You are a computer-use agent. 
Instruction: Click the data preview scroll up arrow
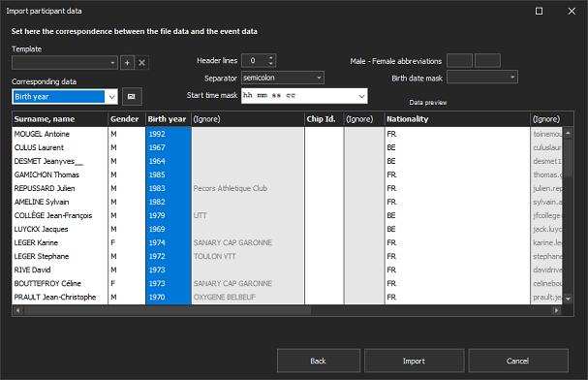point(568,133)
